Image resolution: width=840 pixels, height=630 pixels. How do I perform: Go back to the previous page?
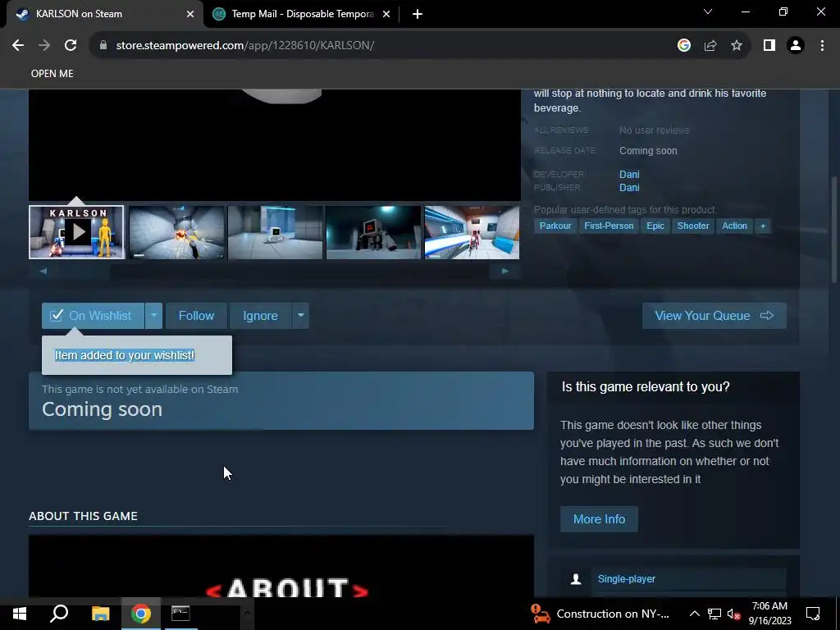coord(18,46)
